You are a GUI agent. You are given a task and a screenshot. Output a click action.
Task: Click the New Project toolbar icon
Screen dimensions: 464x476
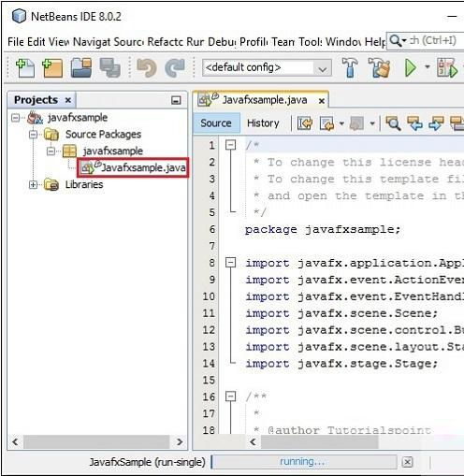(52, 67)
